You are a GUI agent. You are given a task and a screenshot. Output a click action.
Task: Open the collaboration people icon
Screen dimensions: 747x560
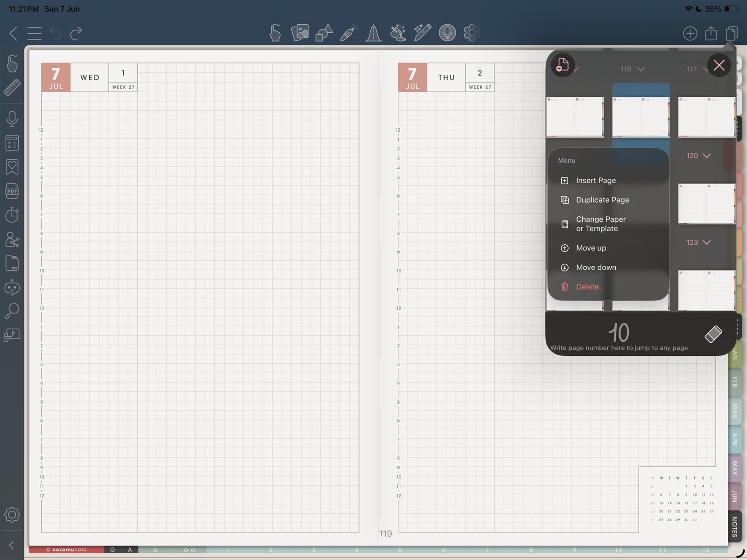pos(12,239)
